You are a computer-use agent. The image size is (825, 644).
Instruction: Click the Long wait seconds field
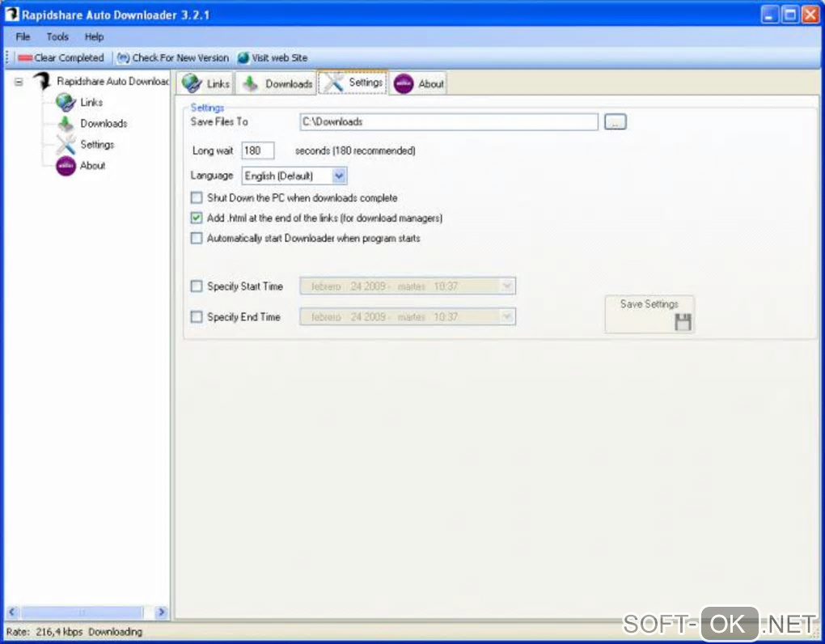click(258, 150)
